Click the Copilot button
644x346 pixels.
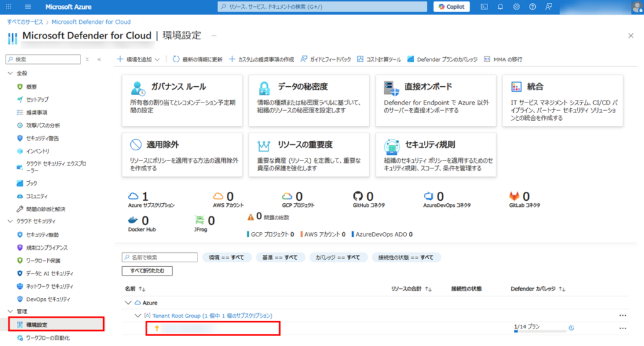click(x=451, y=7)
